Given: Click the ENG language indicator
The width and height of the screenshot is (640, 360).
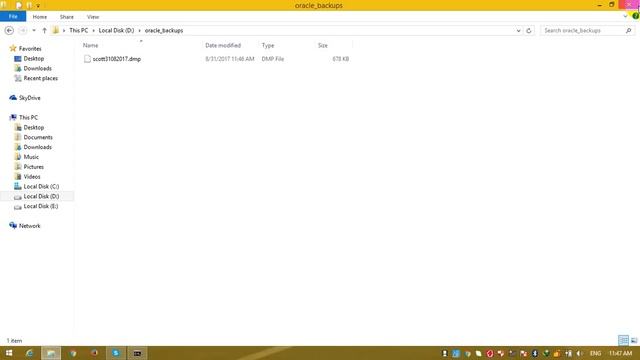Looking at the screenshot, I should 595,353.
